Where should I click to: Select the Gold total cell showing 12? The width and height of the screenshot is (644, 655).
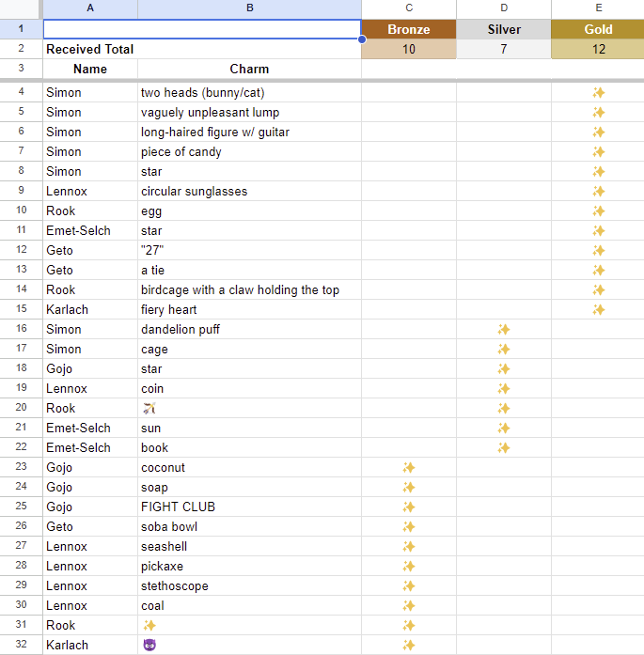click(x=598, y=49)
